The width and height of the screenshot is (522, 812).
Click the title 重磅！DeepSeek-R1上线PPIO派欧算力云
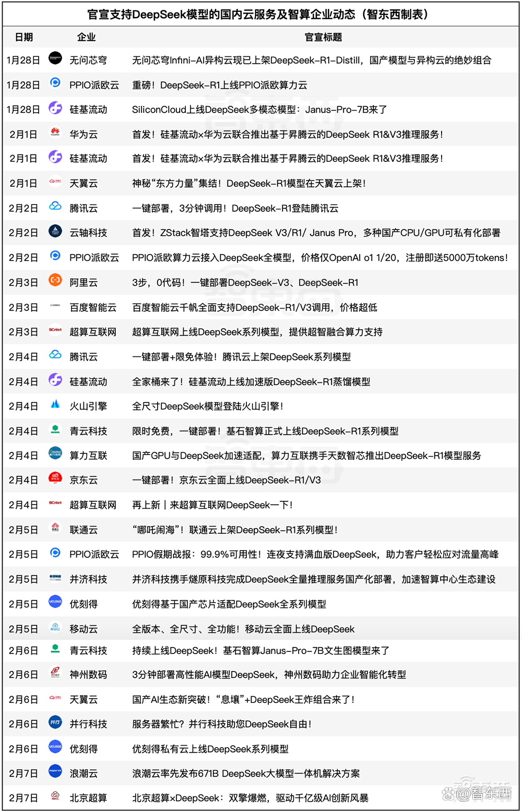220,85
